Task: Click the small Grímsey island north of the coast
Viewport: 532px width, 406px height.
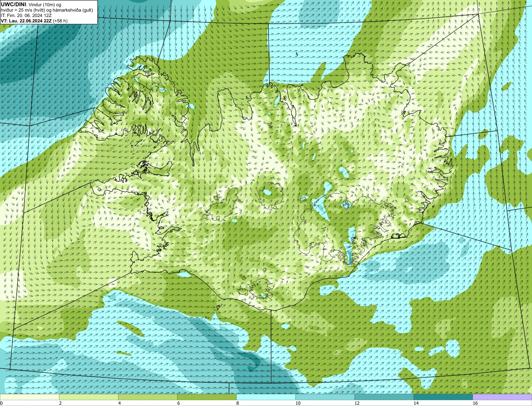Action: click(297, 54)
